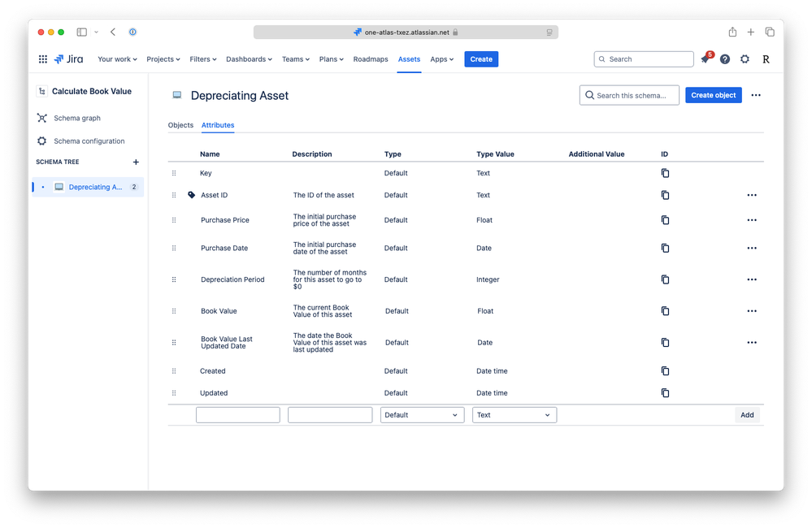Copy ID of Asset ID attribute

coord(666,195)
